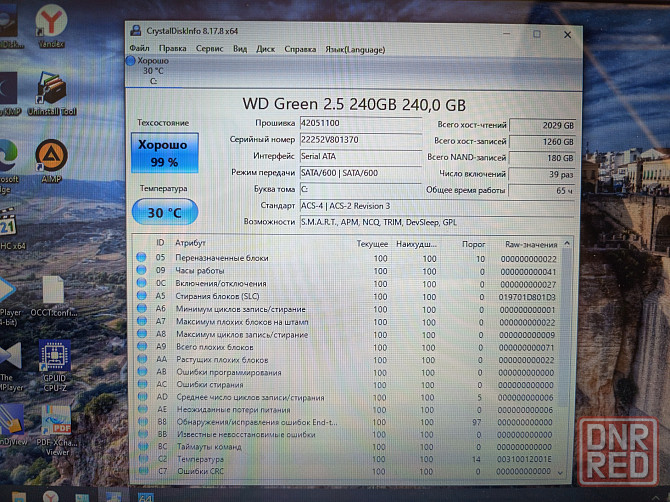This screenshot has height=502, width=670.
Task: Click status icon of Стирания блоков (SLC)
Action: 142,296
